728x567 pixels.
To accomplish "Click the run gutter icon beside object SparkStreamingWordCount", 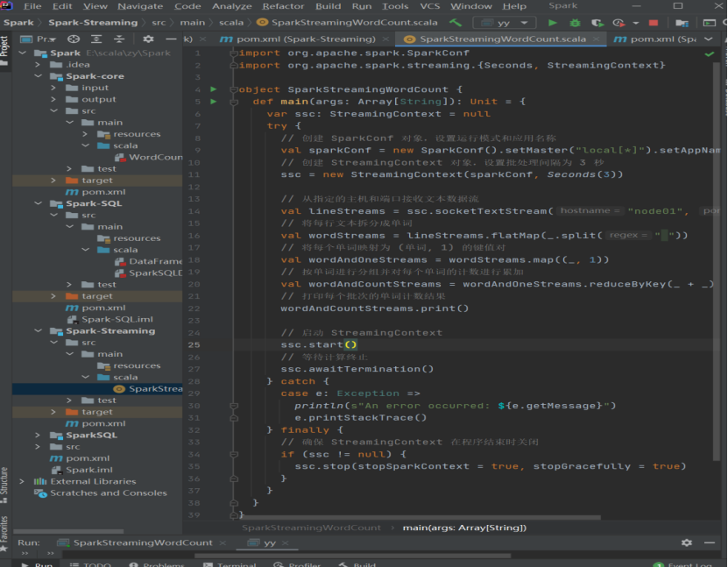I will 214,89.
